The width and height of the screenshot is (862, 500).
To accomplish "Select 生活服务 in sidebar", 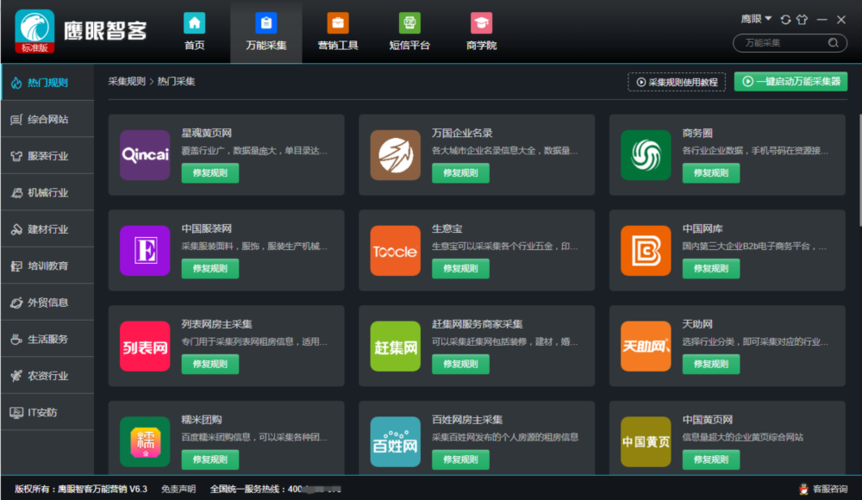I will (47, 339).
